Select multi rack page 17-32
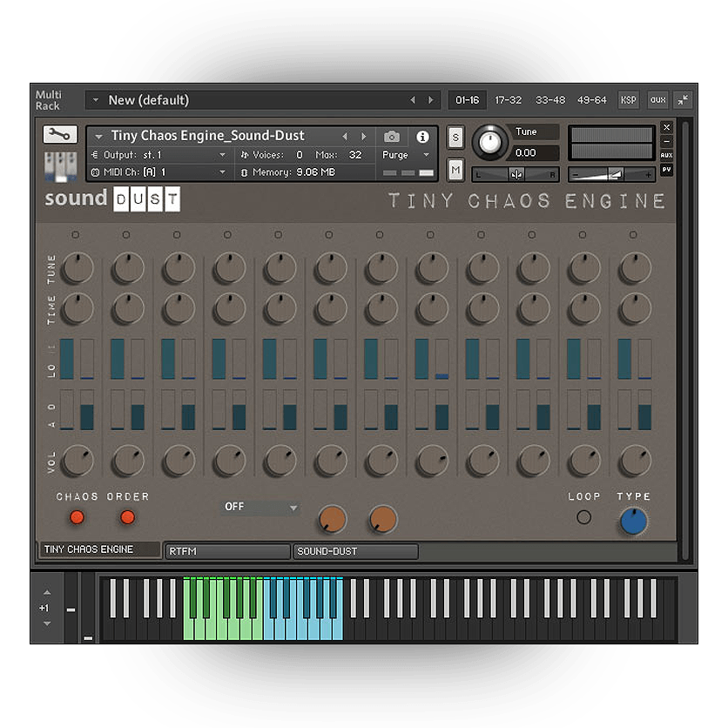The height and width of the screenshot is (728, 728). tap(508, 100)
